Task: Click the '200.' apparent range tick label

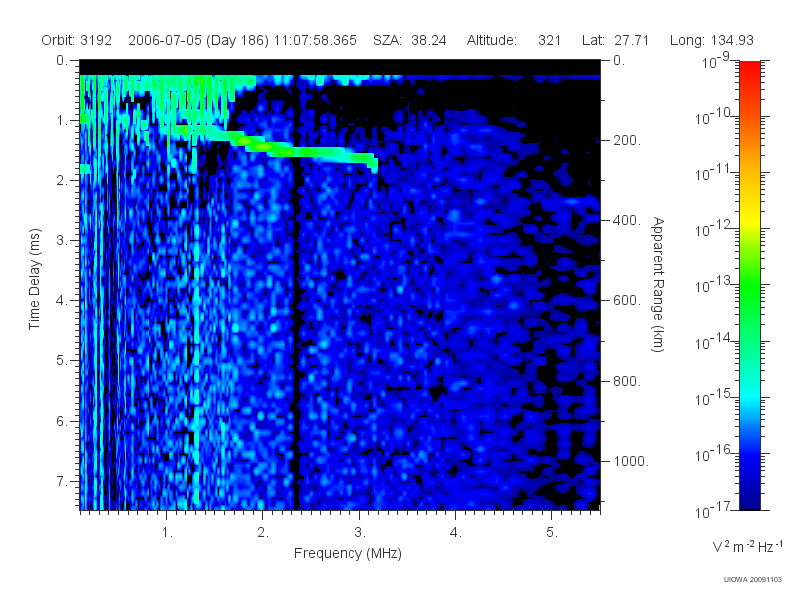Action: coord(627,140)
